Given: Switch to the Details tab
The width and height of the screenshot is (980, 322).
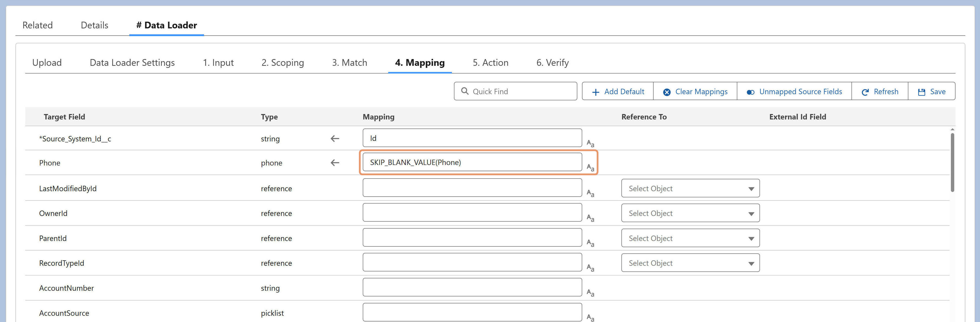Looking at the screenshot, I should pos(94,25).
